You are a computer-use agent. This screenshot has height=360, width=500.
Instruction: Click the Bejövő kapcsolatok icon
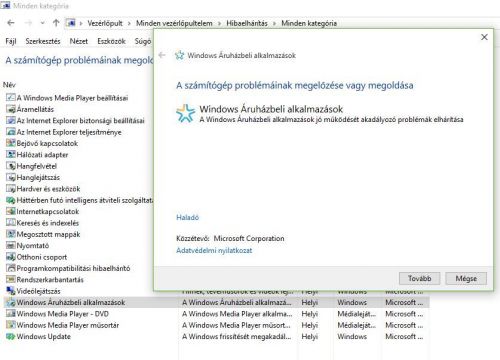pyautogui.click(x=11, y=143)
